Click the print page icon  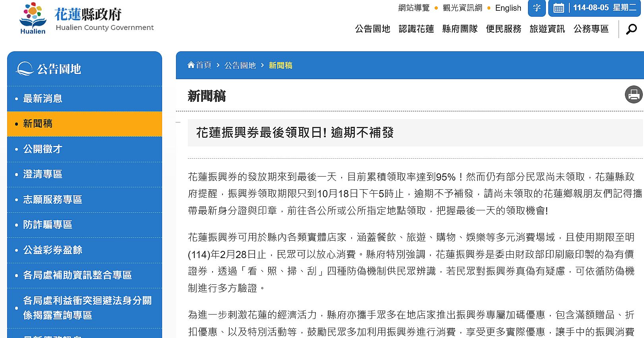[633, 95]
